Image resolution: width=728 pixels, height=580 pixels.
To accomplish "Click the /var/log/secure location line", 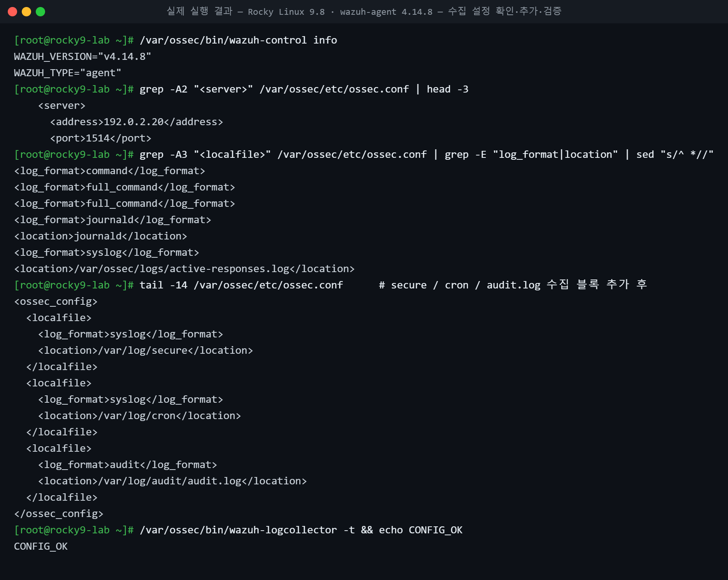I will point(145,350).
